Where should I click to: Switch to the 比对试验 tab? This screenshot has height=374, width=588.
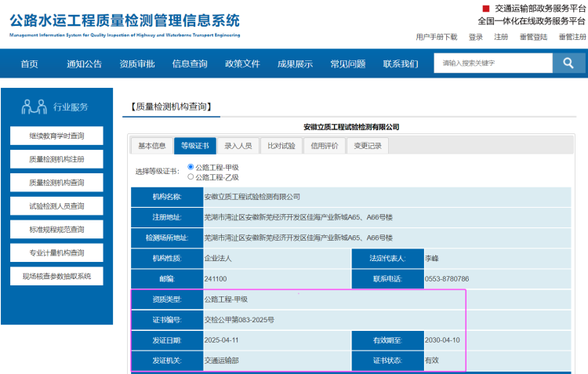281,146
